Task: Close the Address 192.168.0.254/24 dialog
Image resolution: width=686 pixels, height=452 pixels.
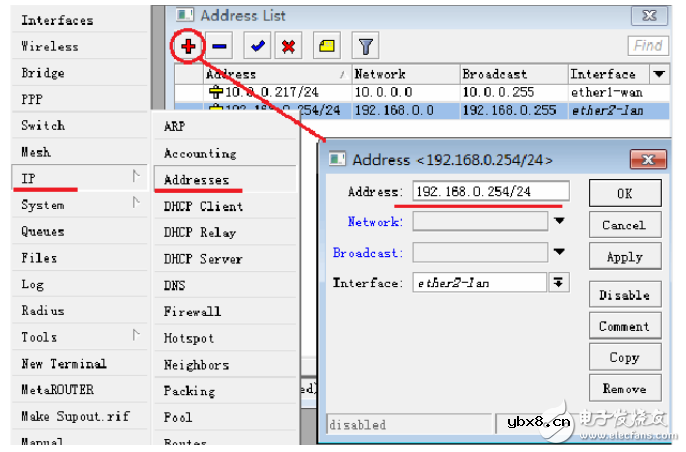Action: point(642,160)
